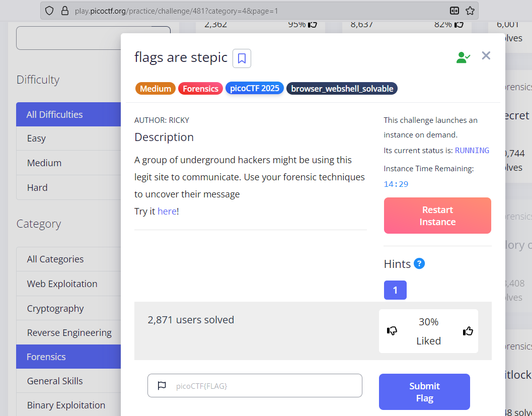The height and width of the screenshot is (416, 532).
Task: Bookmark the flags are stepic challenge
Action: [242, 58]
